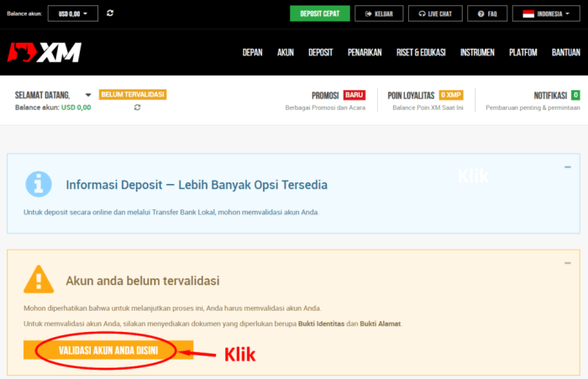Open the Instrumen menu
Viewport: 588px width, 379px height.
477,53
